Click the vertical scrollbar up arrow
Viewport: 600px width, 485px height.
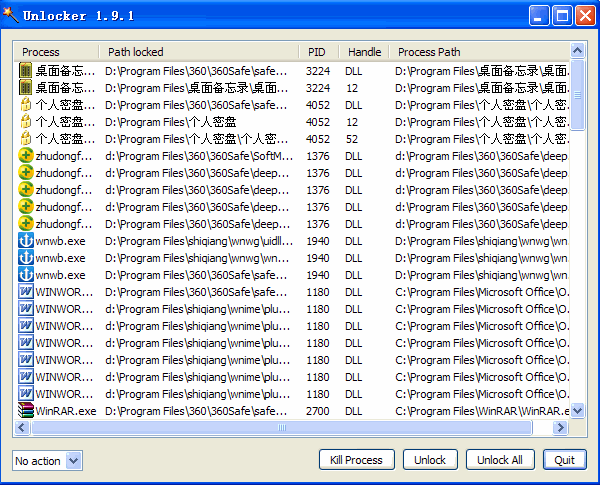click(577, 50)
